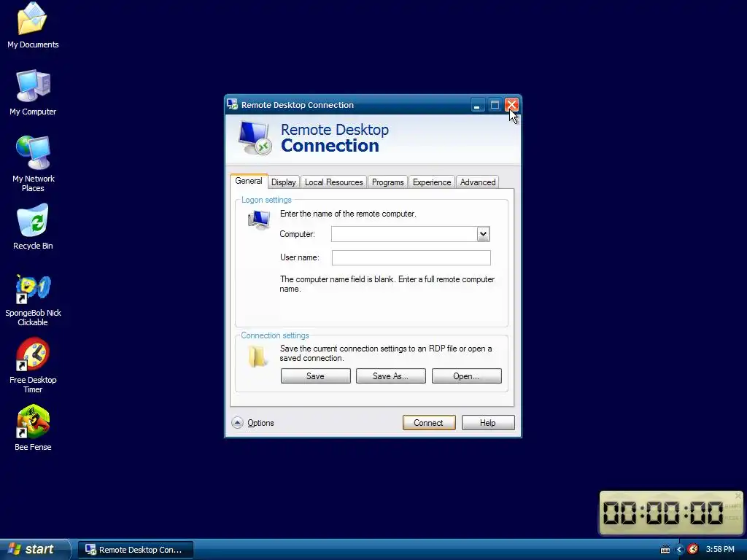
Task: Open the Advanced tab
Action: click(x=478, y=182)
